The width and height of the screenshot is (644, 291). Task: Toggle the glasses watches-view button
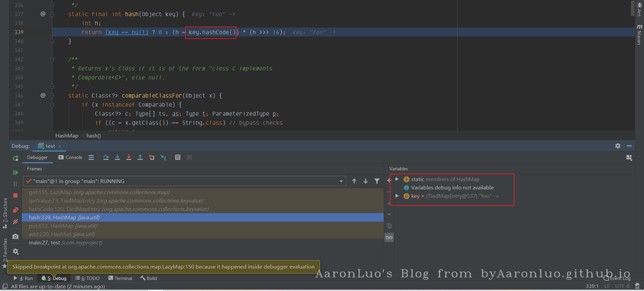389,237
